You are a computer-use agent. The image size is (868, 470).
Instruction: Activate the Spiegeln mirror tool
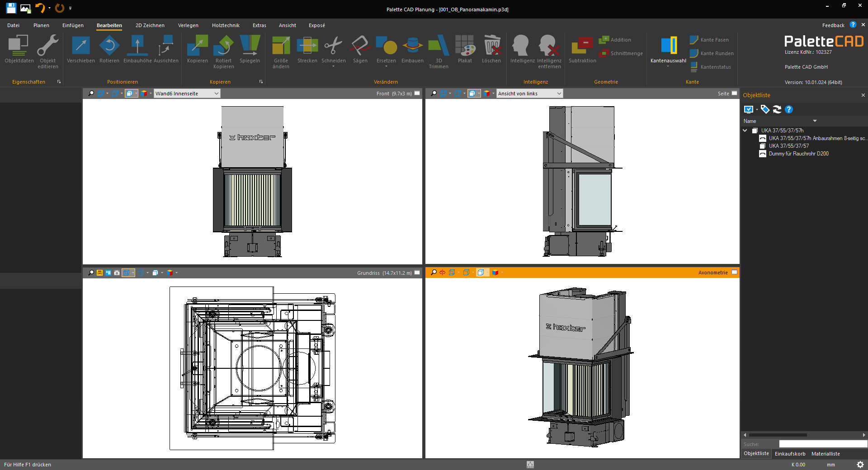[250, 50]
